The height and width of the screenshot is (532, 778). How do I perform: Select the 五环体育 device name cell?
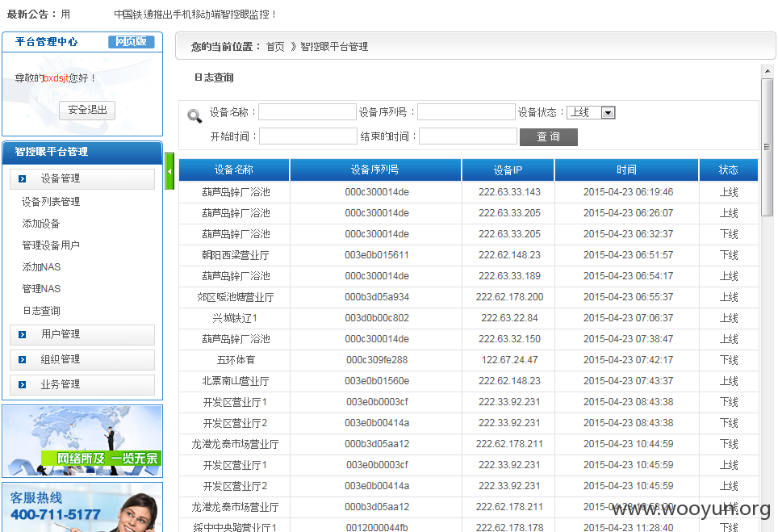pyautogui.click(x=235, y=360)
